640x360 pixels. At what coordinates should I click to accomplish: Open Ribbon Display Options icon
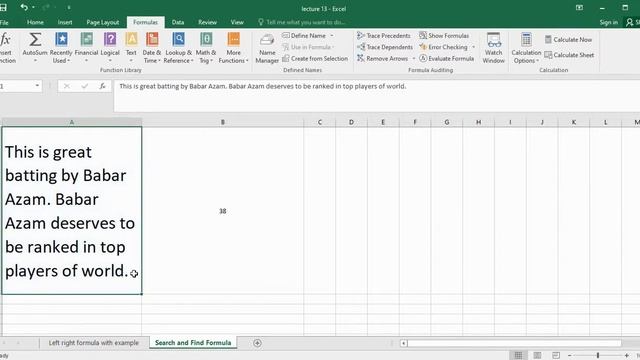(x=579, y=8)
